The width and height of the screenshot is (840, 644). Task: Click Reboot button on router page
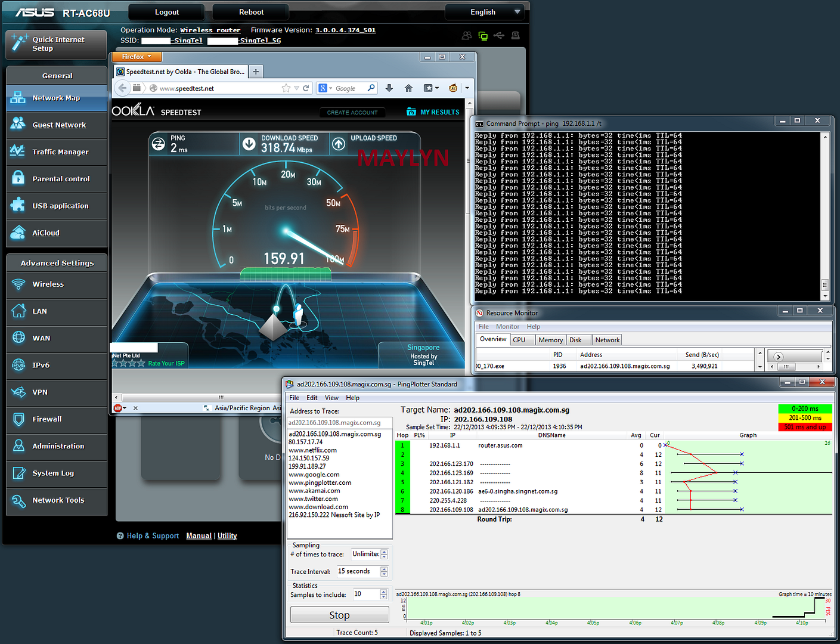[251, 12]
